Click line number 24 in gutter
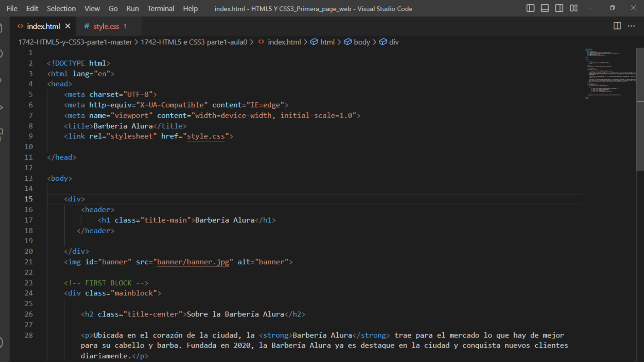The image size is (644, 362). click(29, 293)
